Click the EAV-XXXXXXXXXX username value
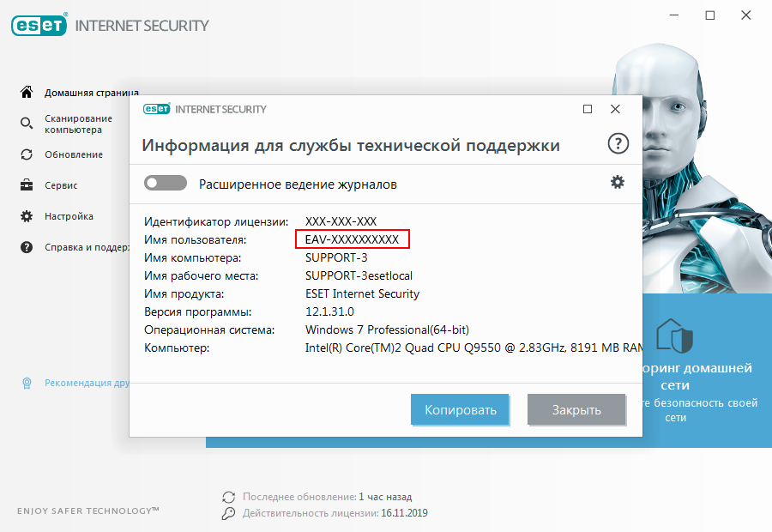 [352, 239]
